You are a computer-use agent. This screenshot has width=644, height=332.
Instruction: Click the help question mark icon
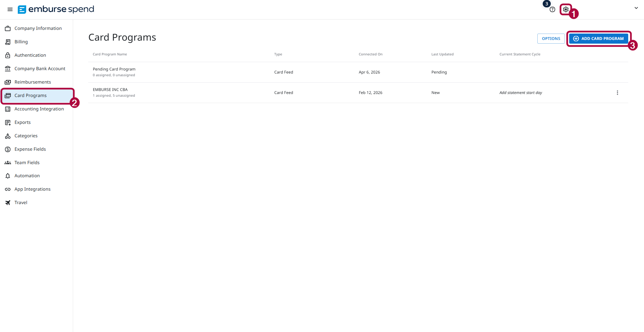click(552, 9)
